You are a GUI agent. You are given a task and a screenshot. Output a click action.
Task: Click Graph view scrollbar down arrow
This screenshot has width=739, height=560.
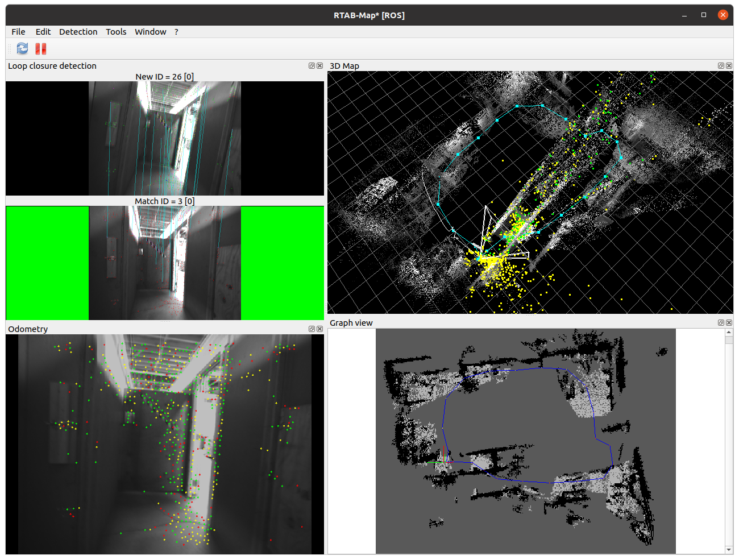(x=729, y=550)
